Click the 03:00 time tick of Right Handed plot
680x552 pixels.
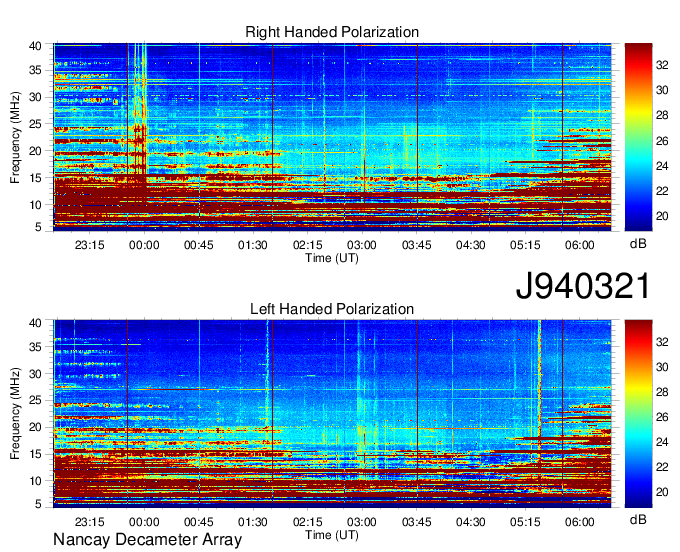coord(362,245)
